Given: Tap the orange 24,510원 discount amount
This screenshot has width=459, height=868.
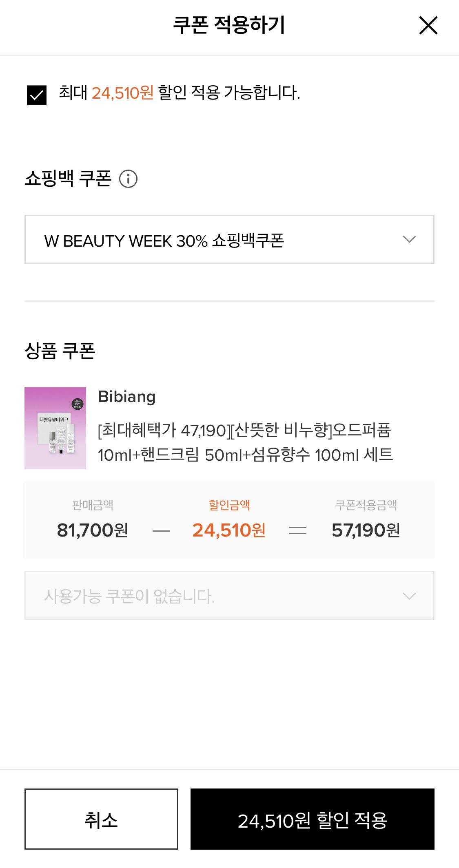Looking at the screenshot, I should tap(229, 530).
